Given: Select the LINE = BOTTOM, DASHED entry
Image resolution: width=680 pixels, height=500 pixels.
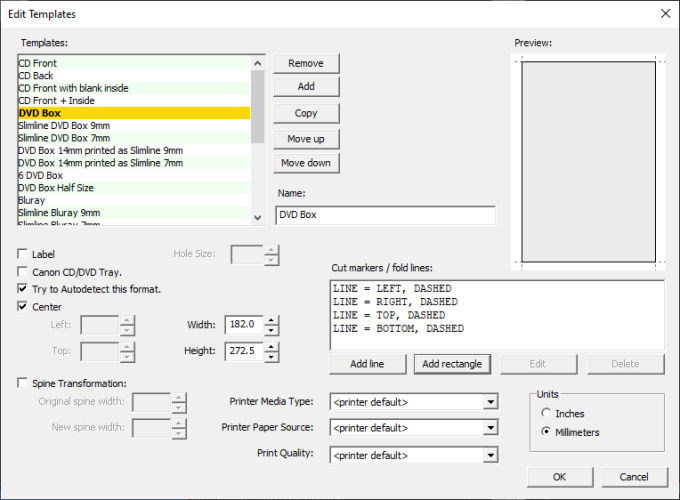Looking at the screenshot, I should click(398, 329).
